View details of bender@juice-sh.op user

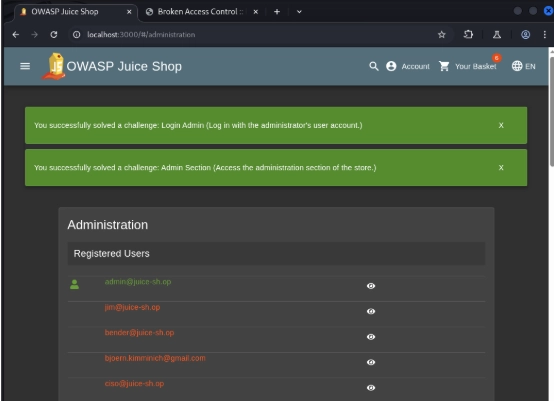[x=371, y=337]
